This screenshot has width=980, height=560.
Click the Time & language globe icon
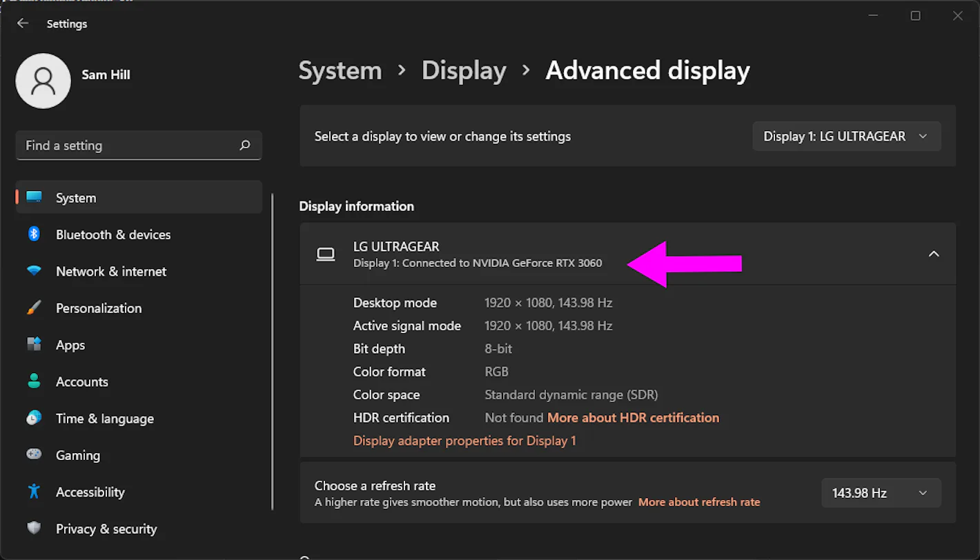pyautogui.click(x=34, y=418)
